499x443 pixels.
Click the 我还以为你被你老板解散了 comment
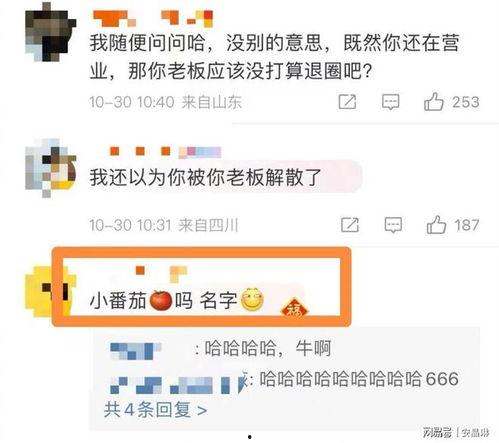pyautogui.click(x=205, y=177)
